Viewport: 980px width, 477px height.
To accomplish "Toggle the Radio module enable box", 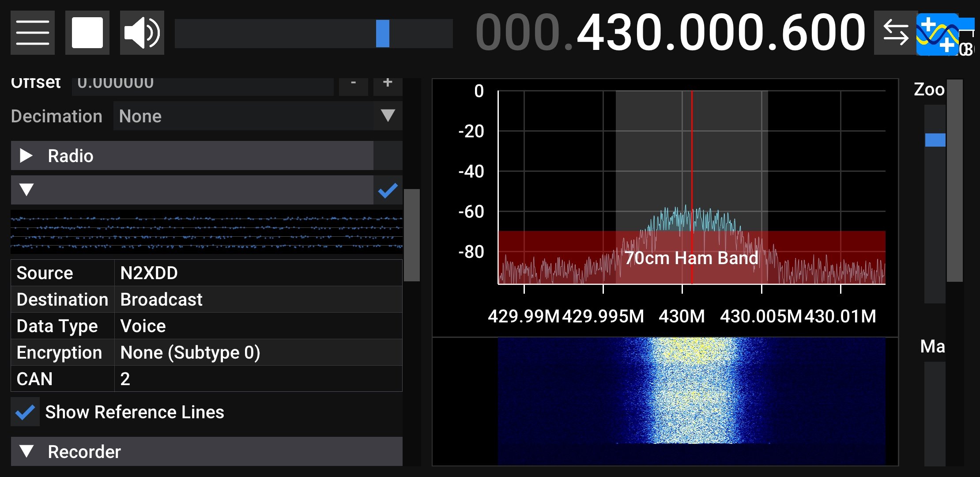I will point(388,156).
